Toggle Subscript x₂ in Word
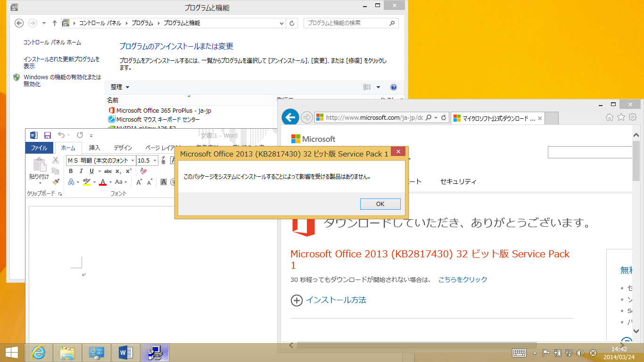 coord(118,171)
